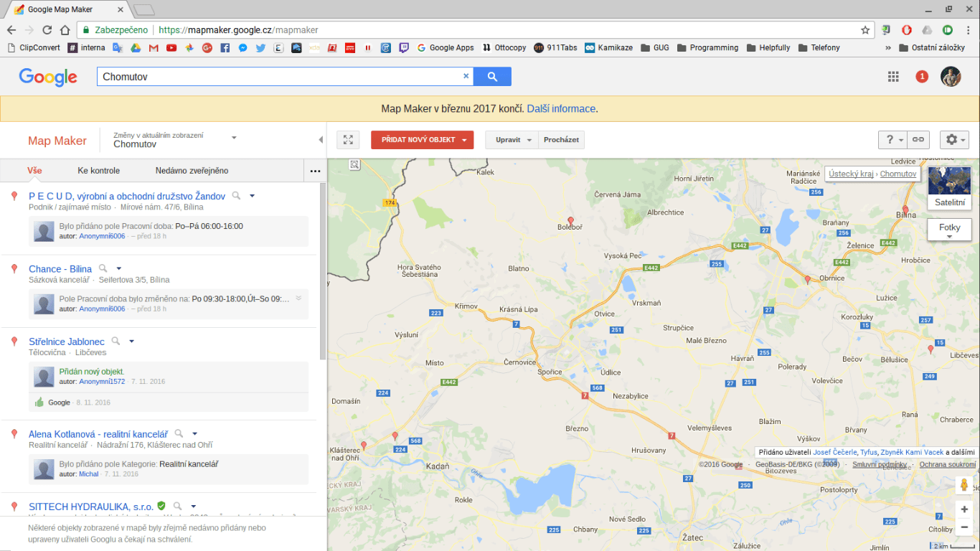
Task: Expand options arrow for Chance - Bílina
Action: point(119,269)
